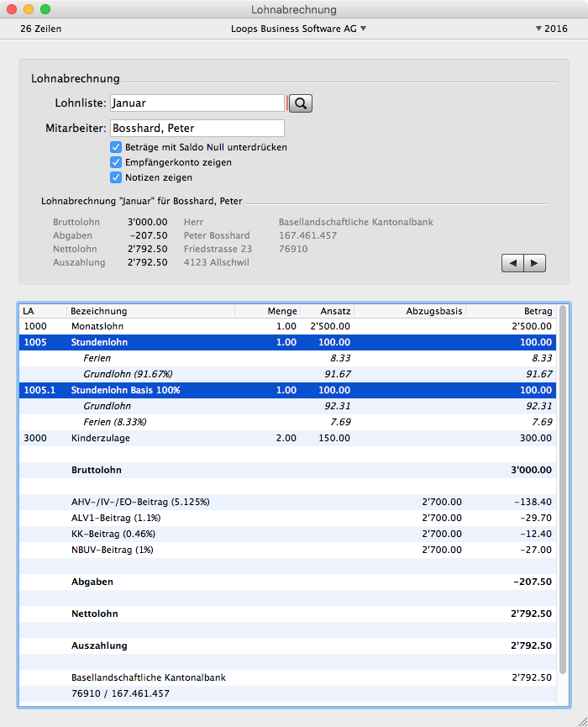588x727 pixels.
Task: Select the Monatslohn row 1000
Action: point(286,326)
